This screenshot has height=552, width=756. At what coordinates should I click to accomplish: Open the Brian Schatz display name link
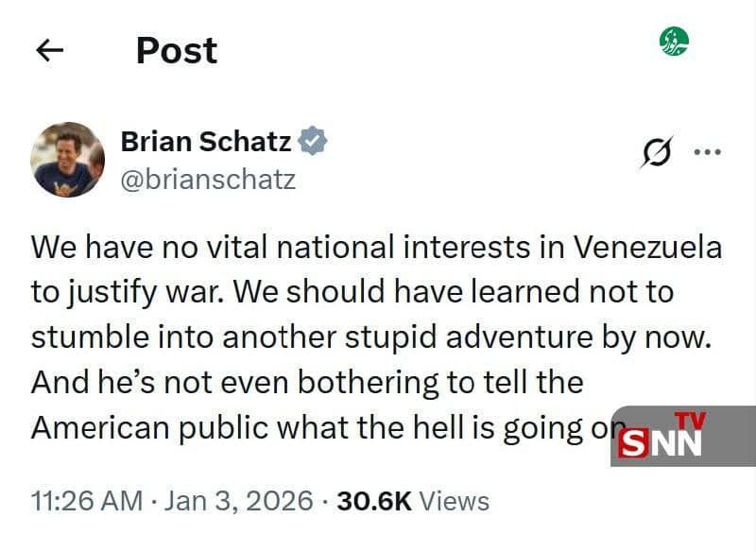(x=206, y=142)
